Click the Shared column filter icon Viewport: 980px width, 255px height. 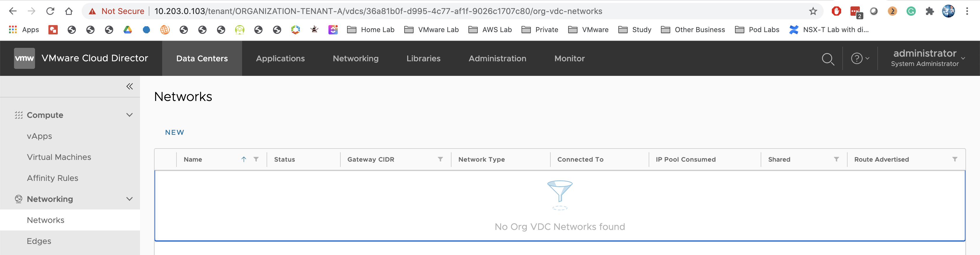coord(836,159)
